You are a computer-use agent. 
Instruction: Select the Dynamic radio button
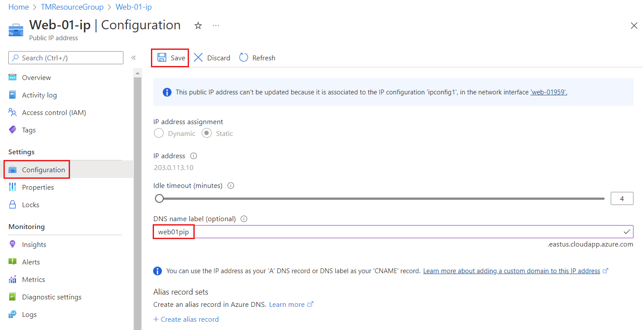[159, 133]
